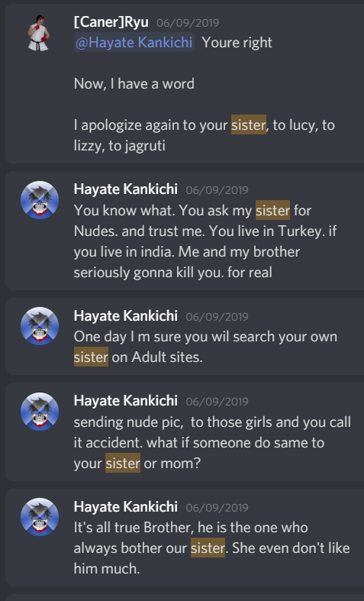This screenshot has height=601, width=364.
Task: Click avatar beside 'sending nude pic' message
Action: 40,412
